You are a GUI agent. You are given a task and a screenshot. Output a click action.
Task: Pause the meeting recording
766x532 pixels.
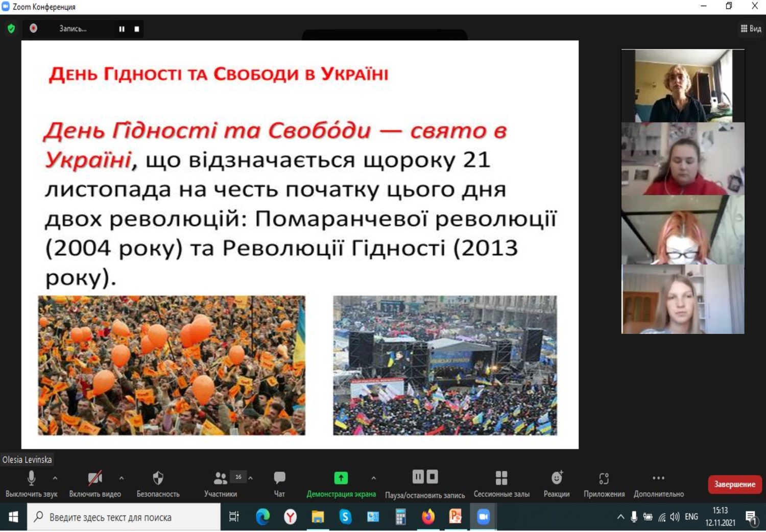point(418,476)
